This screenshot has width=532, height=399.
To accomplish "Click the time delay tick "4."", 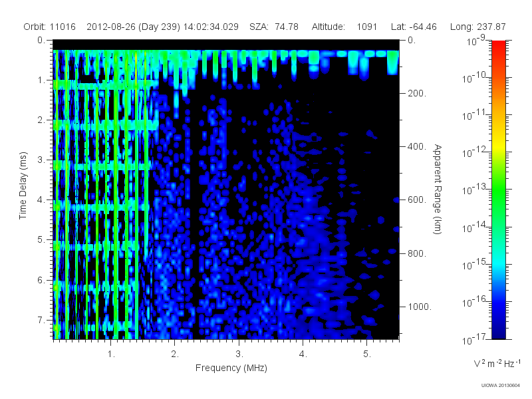I will pyautogui.click(x=41, y=200).
